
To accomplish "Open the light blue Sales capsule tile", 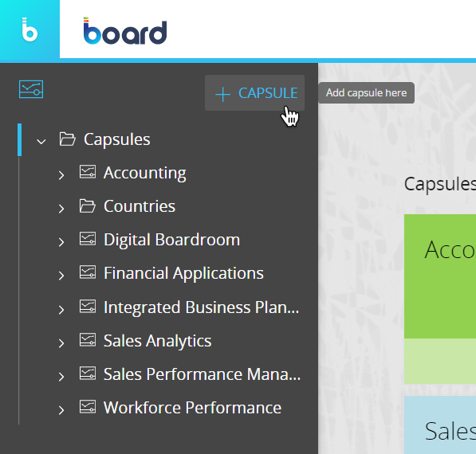I will coord(440,425).
